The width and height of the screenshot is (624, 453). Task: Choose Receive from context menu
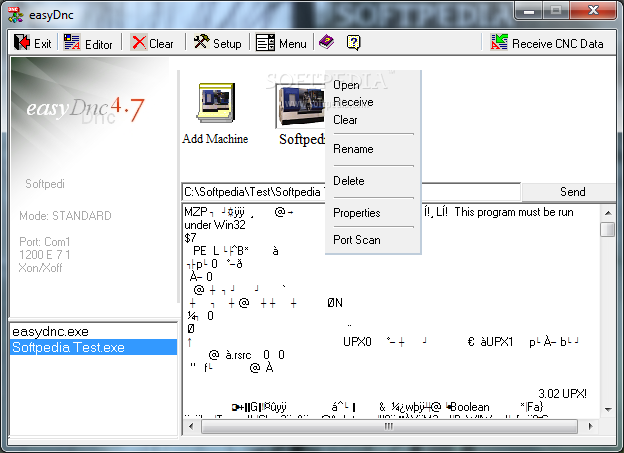353,102
